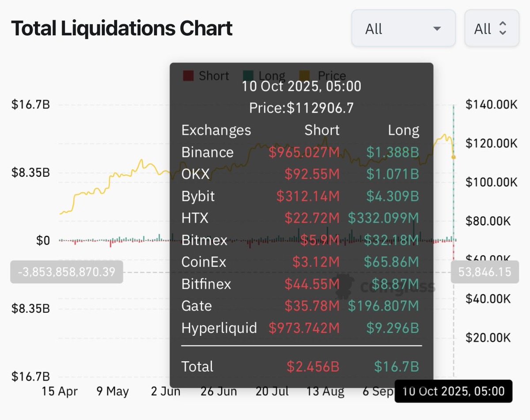Viewport: 530px width, 420px height.
Task: Open the first All dropdown
Action: 403,29
